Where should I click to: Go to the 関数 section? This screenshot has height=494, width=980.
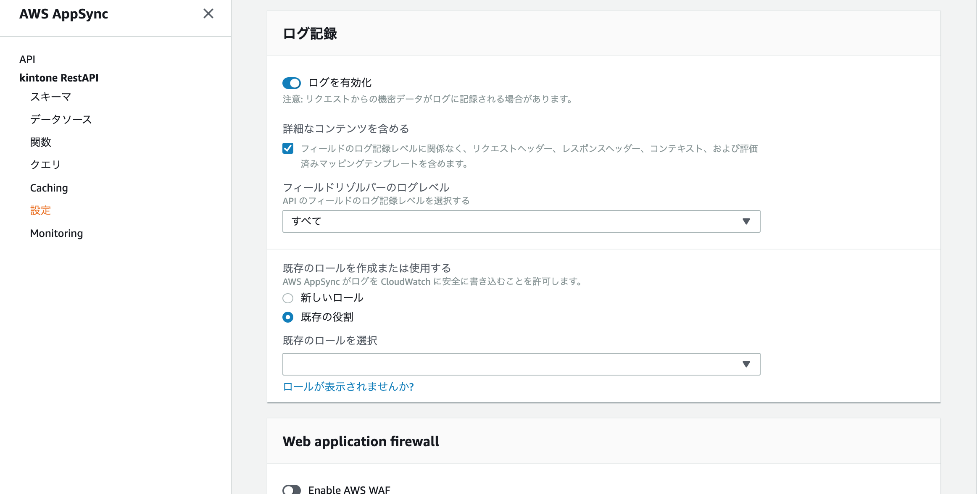click(x=41, y=142)
